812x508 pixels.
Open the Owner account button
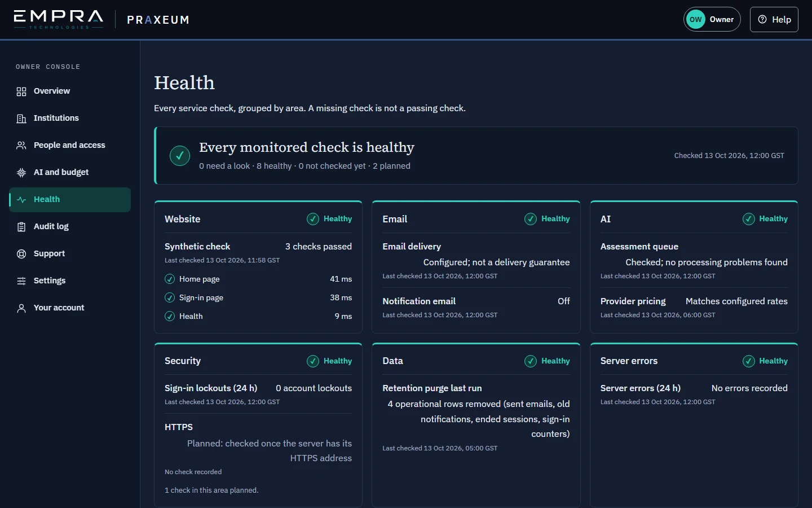pos(712,19)
